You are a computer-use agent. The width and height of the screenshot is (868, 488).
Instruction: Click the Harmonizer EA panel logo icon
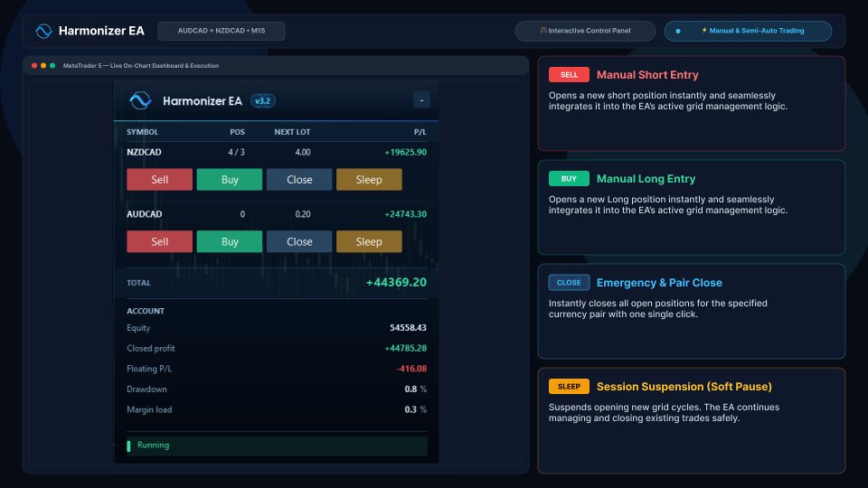tap(140, 100)
